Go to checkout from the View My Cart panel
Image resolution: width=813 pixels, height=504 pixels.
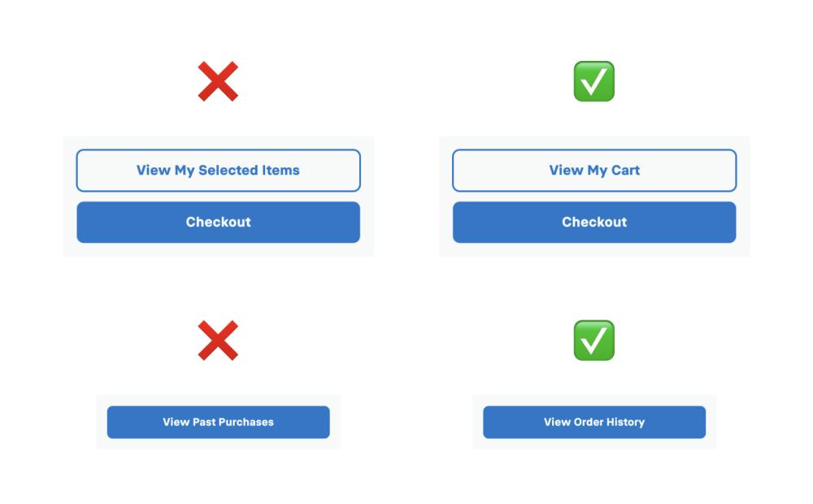point(594,223)
